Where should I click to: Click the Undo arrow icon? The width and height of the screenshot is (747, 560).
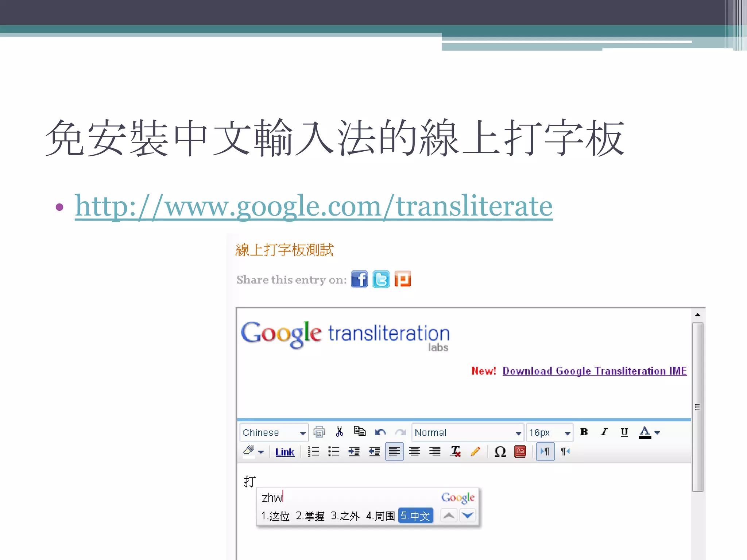(380, 432)
